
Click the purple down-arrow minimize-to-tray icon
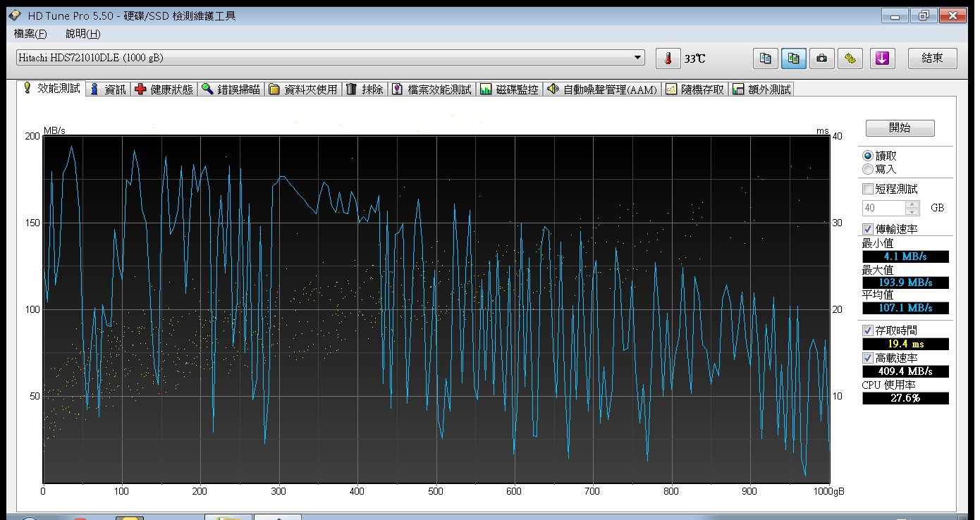coord(882,58)
